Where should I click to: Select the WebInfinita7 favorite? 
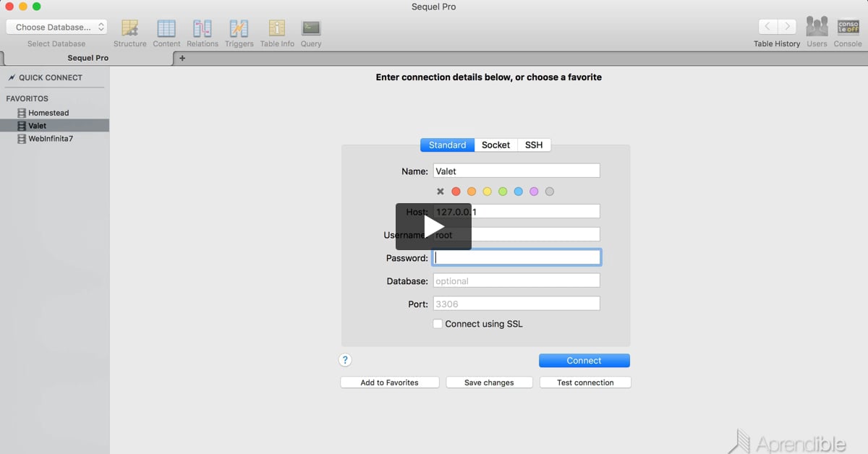click(51, 138)
